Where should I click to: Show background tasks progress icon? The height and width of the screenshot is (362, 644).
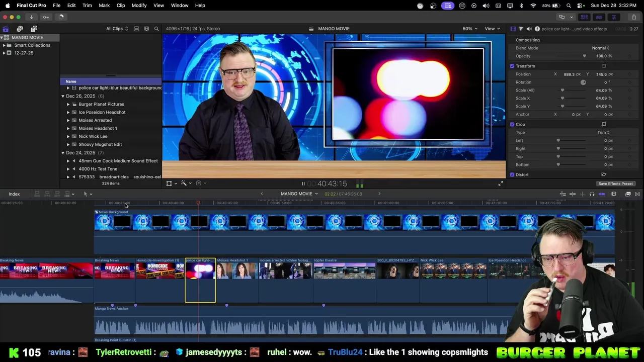(61, 17)
